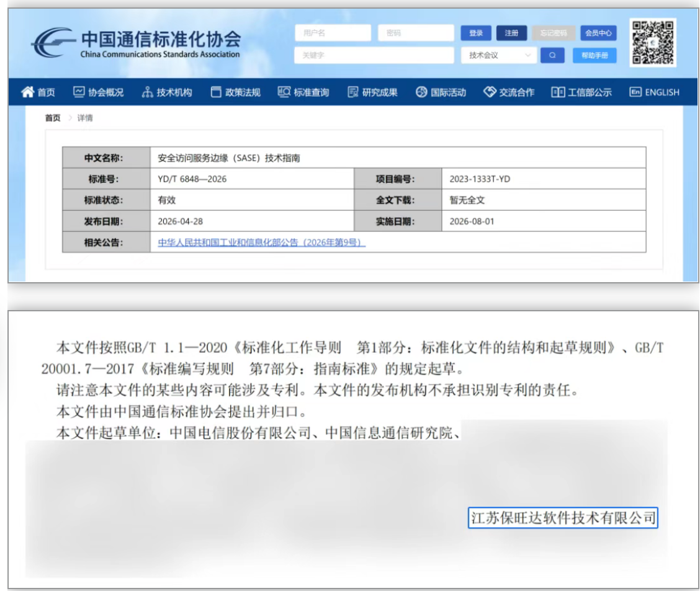Focus the 用户名 username field
This screenshot has width=700, height=591.
[x=333, y=33]
